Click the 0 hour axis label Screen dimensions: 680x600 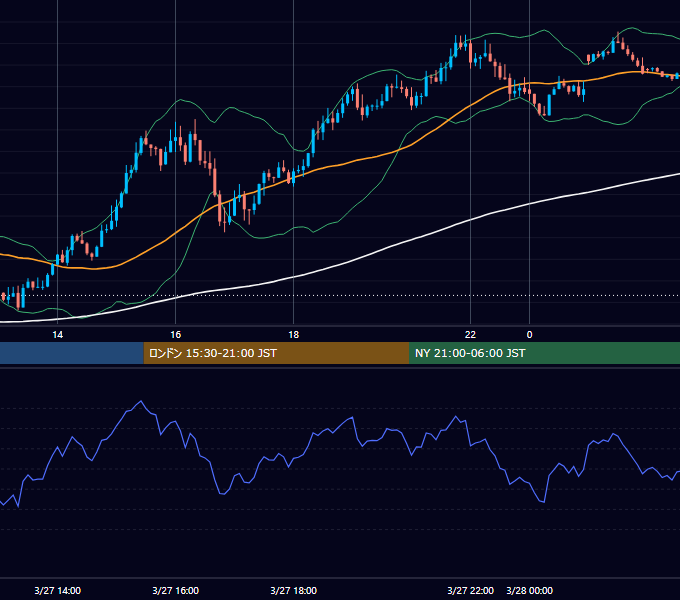[x=529, y=335]
